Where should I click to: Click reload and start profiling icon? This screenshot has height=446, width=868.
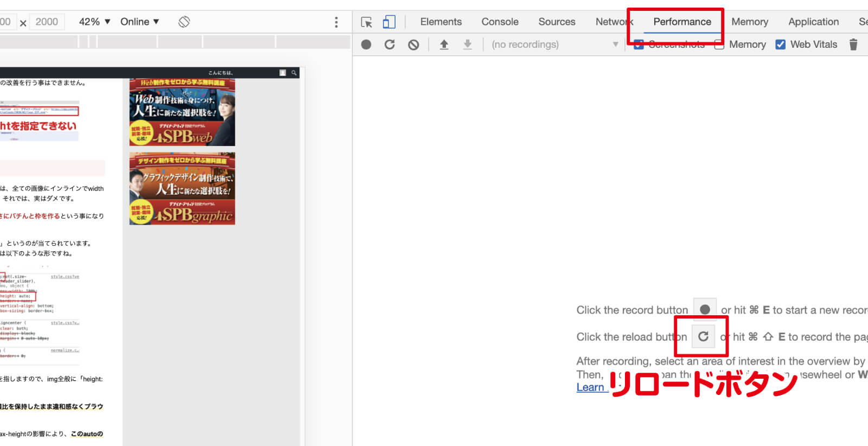point(390,44)
